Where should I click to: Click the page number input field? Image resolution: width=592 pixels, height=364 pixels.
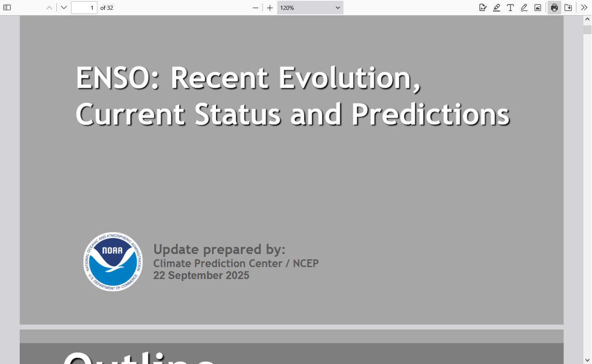pyautogui.click(x=84, y=7)
